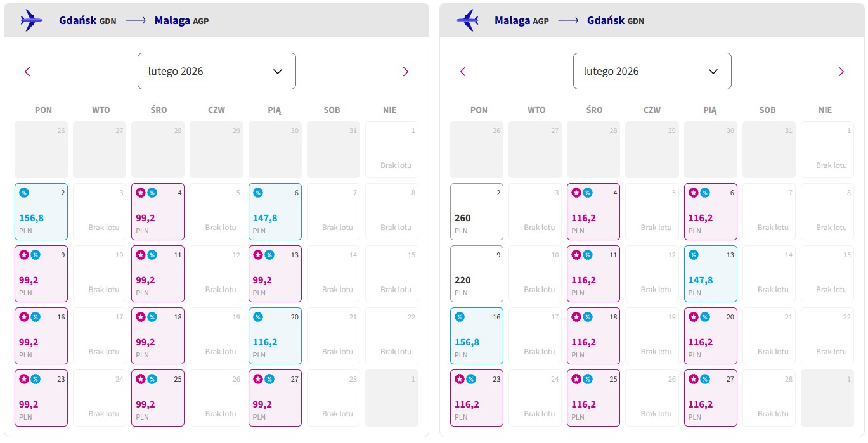868x443 pixels.
Task: Select Feb 6 outbound flight for 147,8 PLN
Action: coord(275,212)
